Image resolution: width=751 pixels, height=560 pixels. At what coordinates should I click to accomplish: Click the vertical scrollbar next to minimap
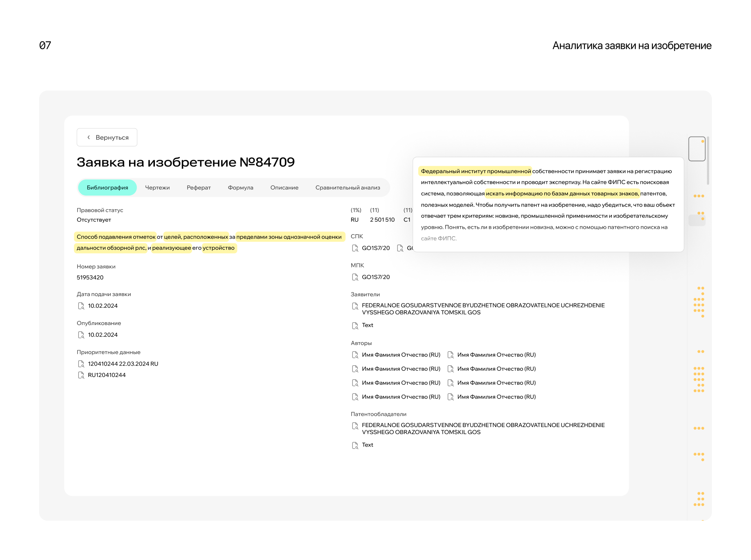click(x=708, y=160)
